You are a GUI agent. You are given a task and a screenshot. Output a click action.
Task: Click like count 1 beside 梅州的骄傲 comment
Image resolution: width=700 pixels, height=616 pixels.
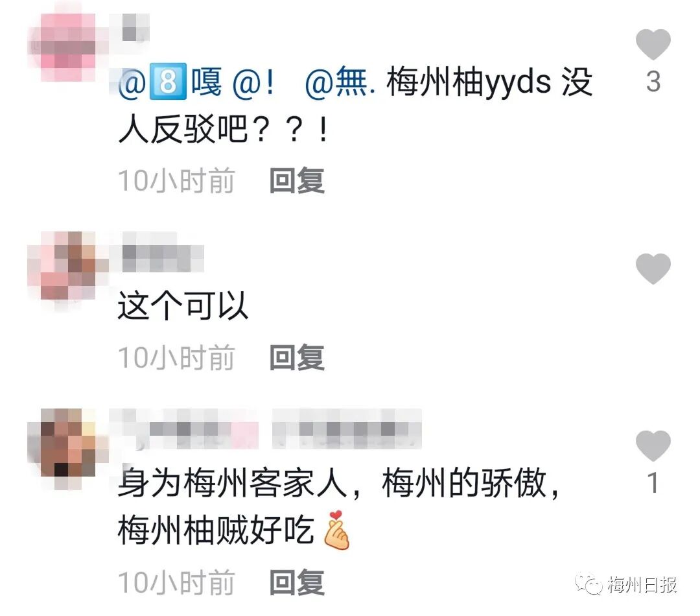click(x=653, y=483)
